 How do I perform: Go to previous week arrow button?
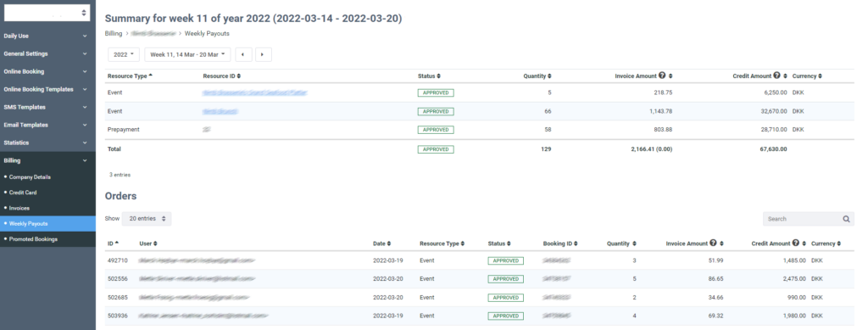(x=243, y=54)
